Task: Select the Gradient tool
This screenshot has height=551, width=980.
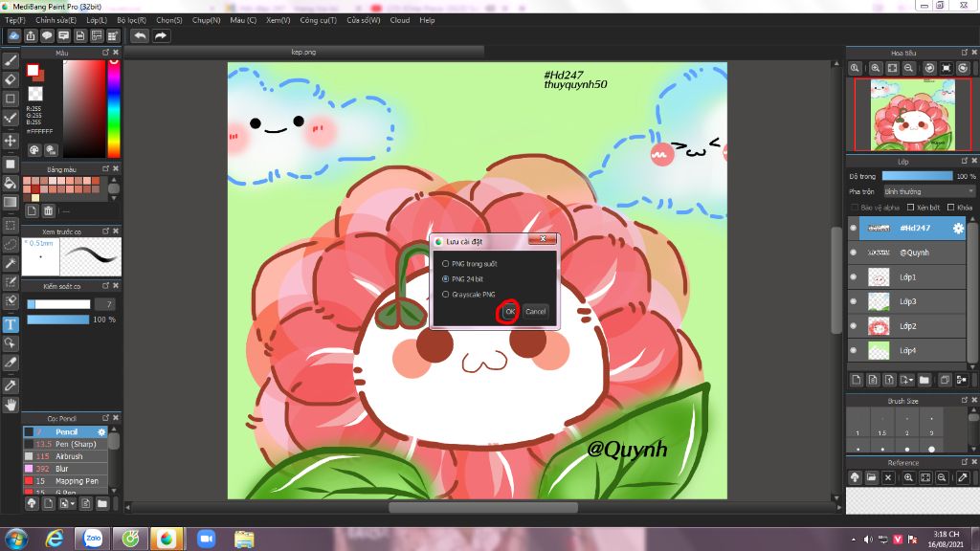Action: (10, 202)
